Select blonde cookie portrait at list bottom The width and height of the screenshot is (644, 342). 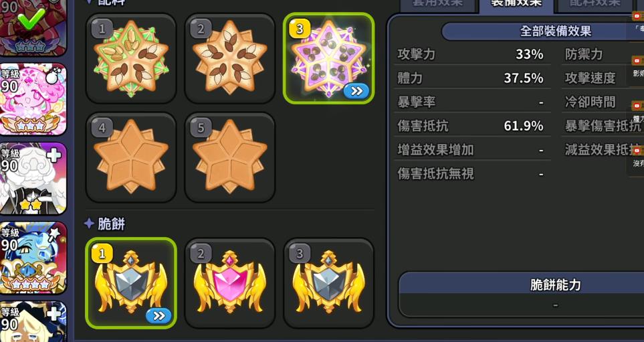[33, 321]
